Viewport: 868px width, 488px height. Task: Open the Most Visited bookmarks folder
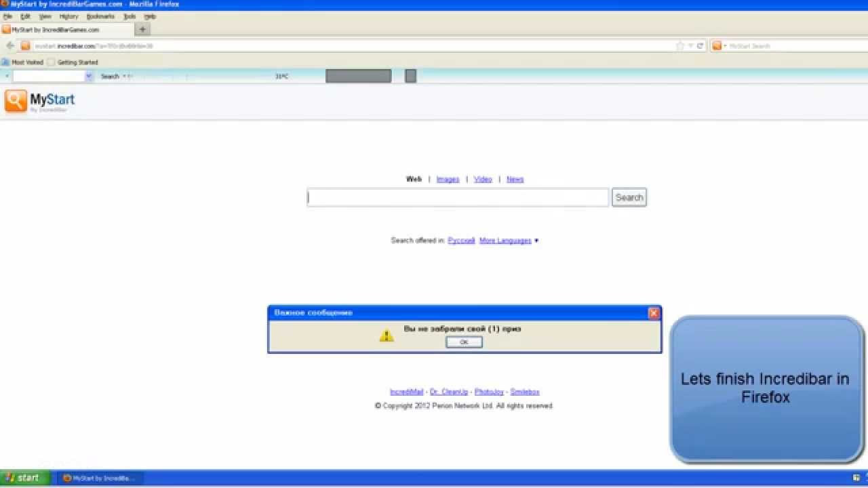point(22,62)
